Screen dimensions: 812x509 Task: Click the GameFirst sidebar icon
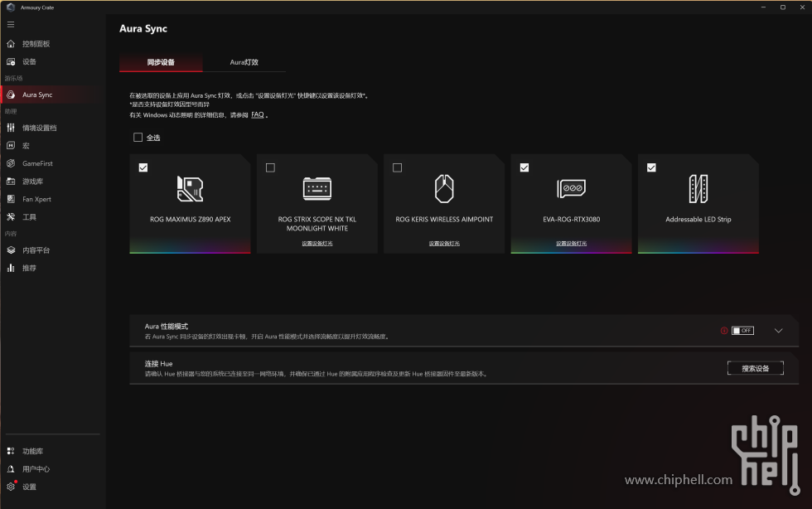(11, 163)
